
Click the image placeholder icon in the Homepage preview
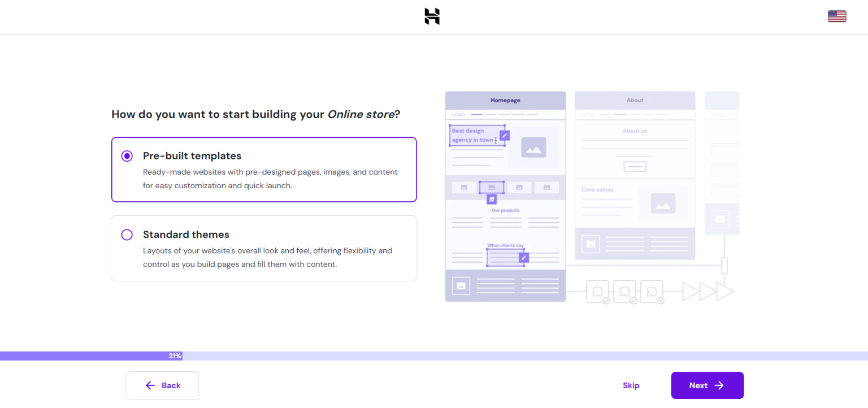(x=533, y=148)
